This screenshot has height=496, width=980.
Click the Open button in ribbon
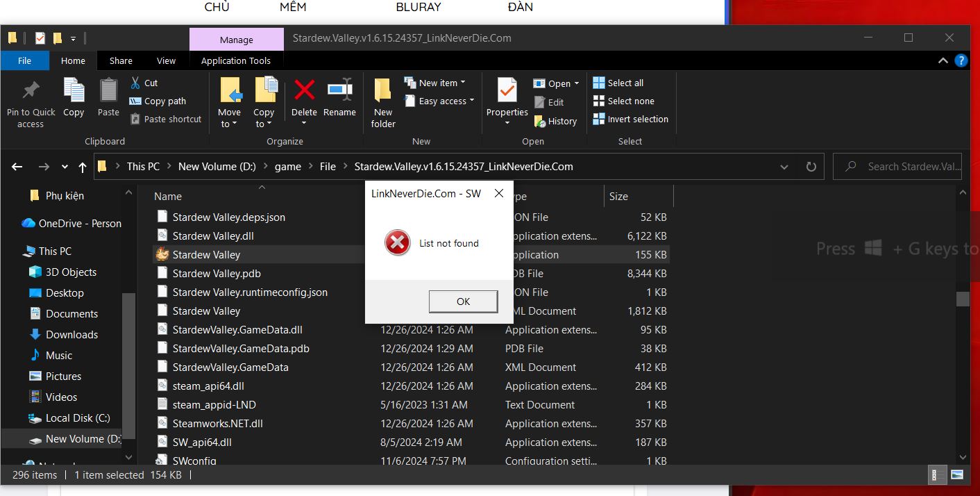point(556,83)
